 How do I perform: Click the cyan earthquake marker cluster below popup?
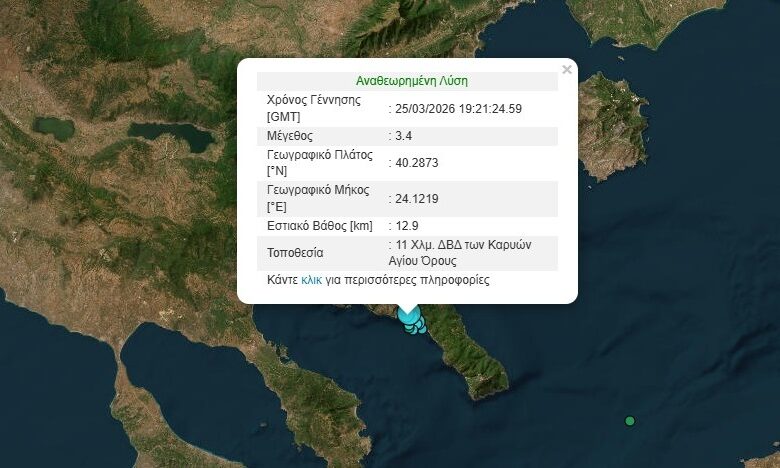411,318
